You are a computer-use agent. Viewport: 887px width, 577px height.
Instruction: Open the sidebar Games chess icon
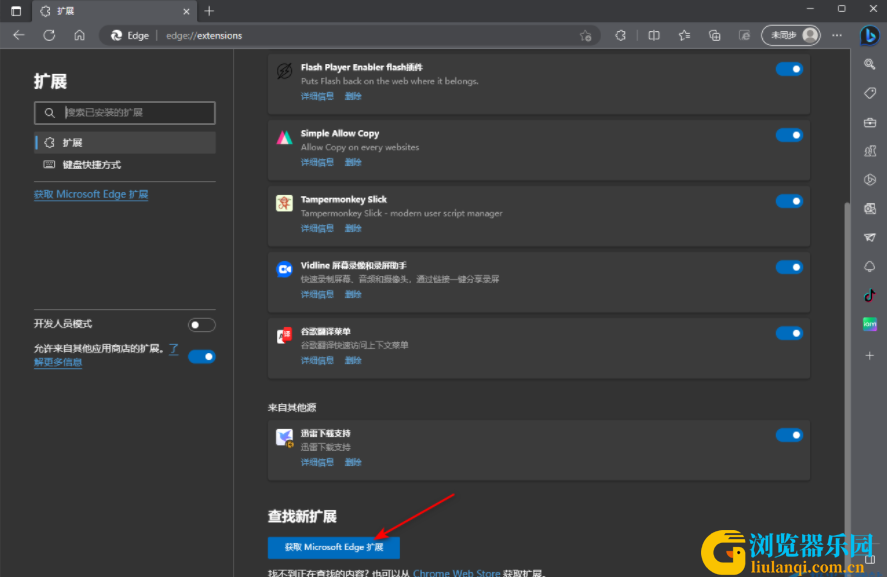[870, 151]
